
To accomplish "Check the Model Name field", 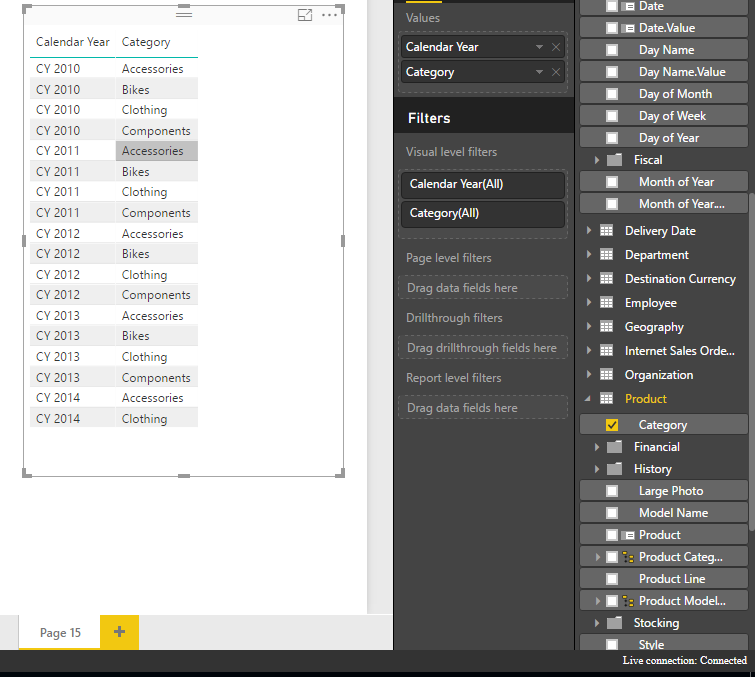I will pos(612,513).
